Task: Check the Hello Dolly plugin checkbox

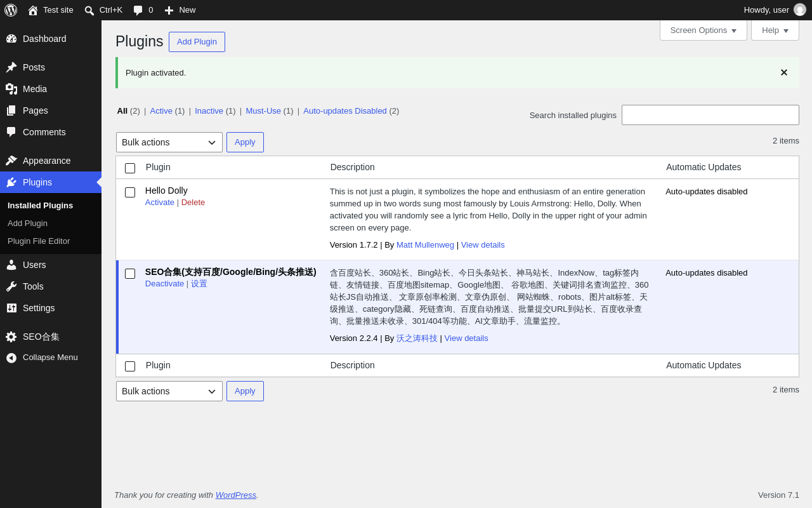Action: (x=130, y=192)
